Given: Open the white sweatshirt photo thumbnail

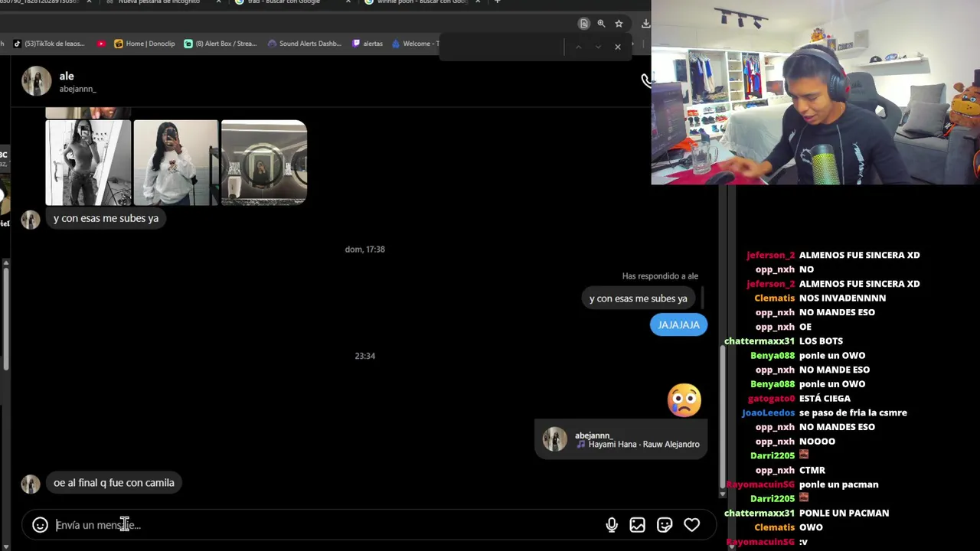Looking at the screenshot, I should [x=176, y=162].
